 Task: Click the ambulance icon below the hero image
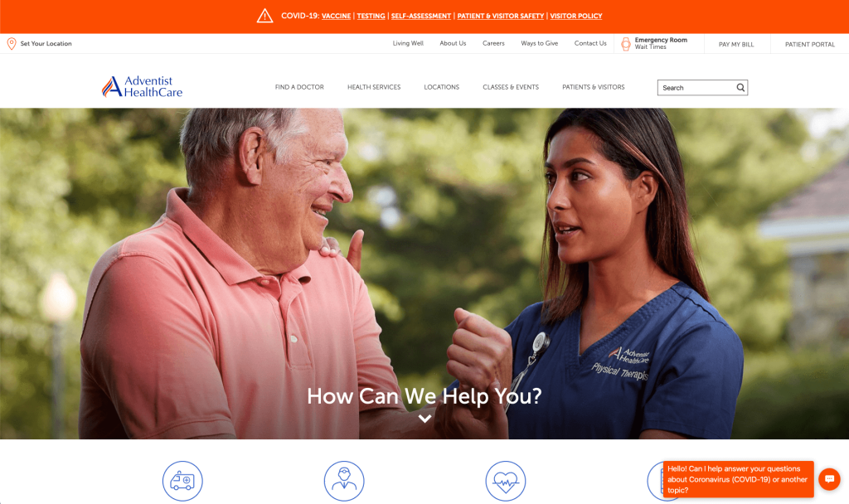tap(182, 481)
